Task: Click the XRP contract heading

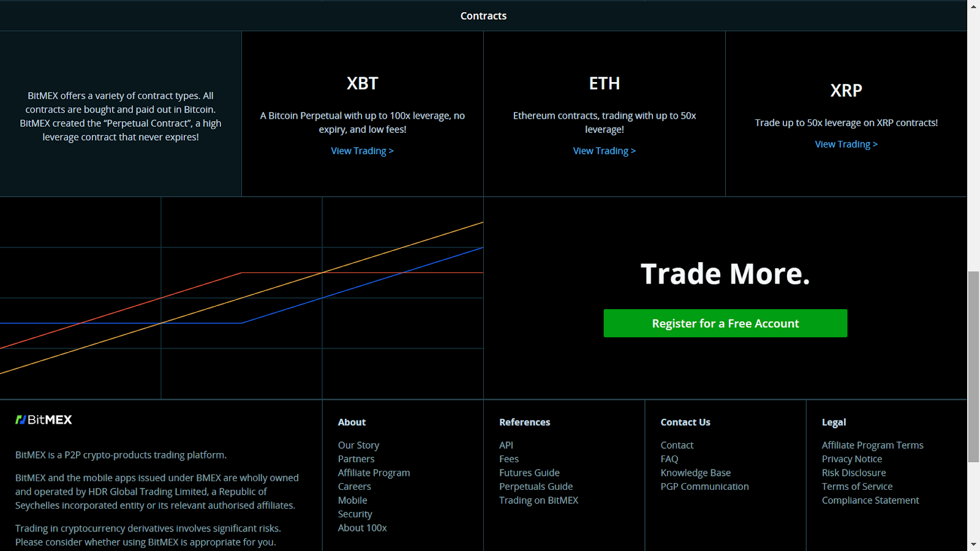Action: pyautogui.click(x=846, y=91)
